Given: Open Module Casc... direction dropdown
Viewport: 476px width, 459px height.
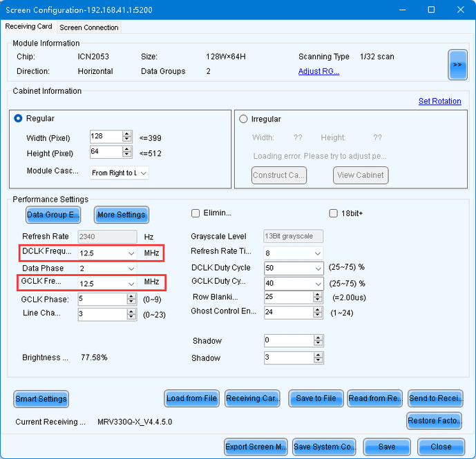Looking at the screenshot, I should [x=120, y=173].
